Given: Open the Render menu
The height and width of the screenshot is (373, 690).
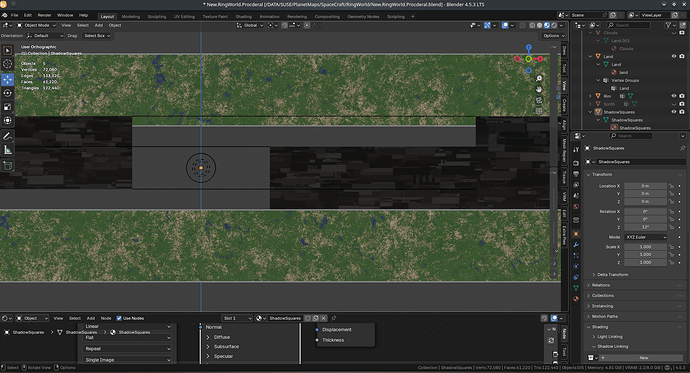Looking at the screenshot, I should point(44,15).
